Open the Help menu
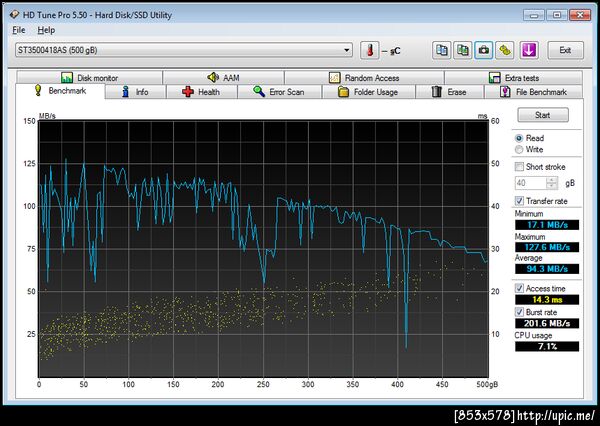The height and width of the screenshot is (426, 600). [x=46, y=30]
